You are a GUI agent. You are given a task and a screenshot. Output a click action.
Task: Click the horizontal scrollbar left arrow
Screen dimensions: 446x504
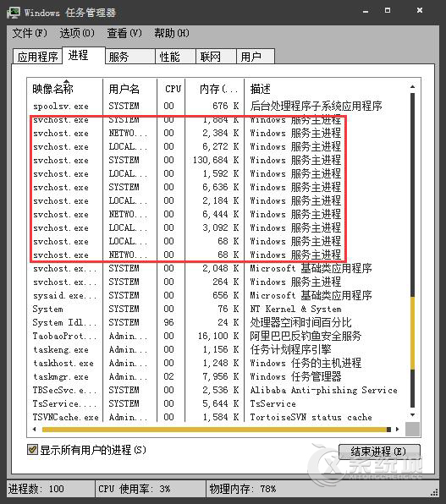(35, 429)
